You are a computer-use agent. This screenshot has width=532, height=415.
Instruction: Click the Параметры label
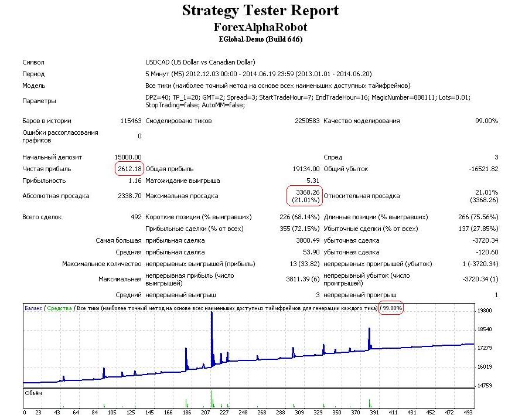pos(39,101)
